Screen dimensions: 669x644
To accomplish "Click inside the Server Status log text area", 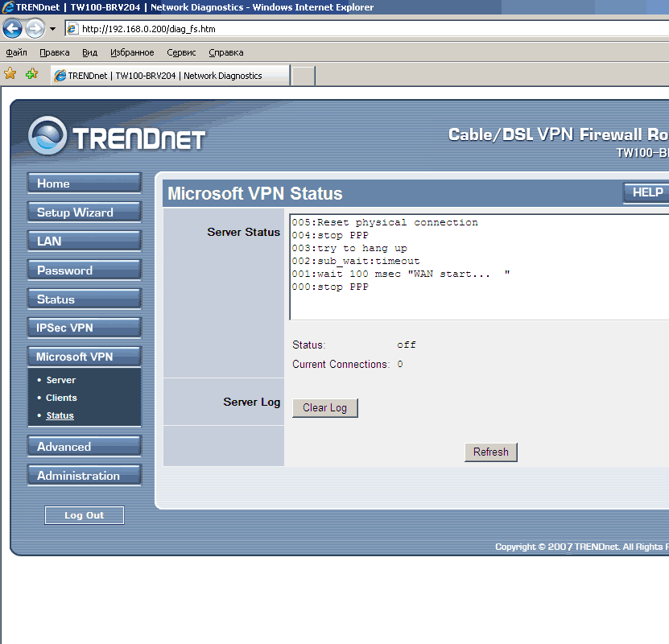I will (480, 267).
